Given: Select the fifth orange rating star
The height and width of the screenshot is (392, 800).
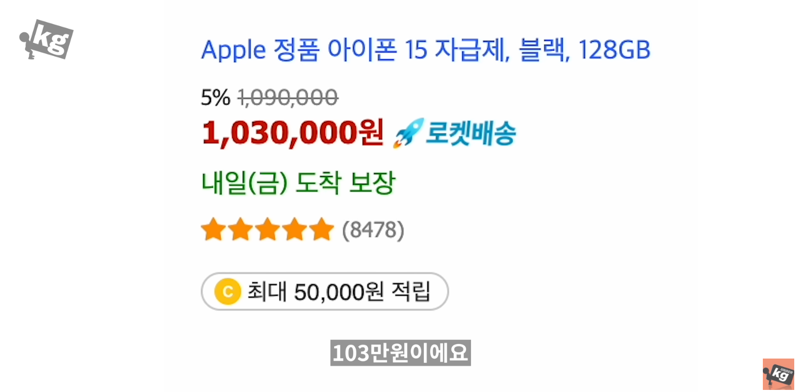Looking at the screenshot, I should (321, 230).
